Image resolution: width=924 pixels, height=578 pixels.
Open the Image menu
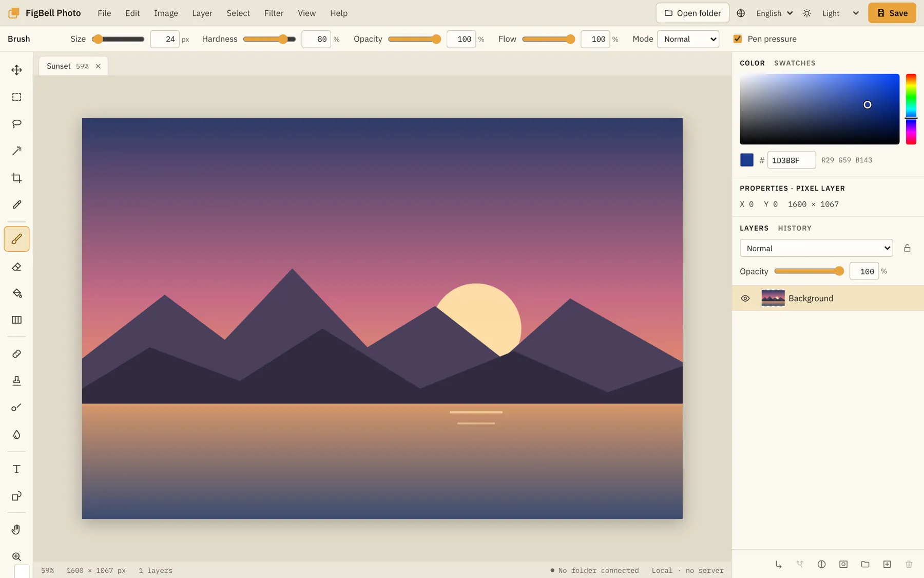pos(166,13)
